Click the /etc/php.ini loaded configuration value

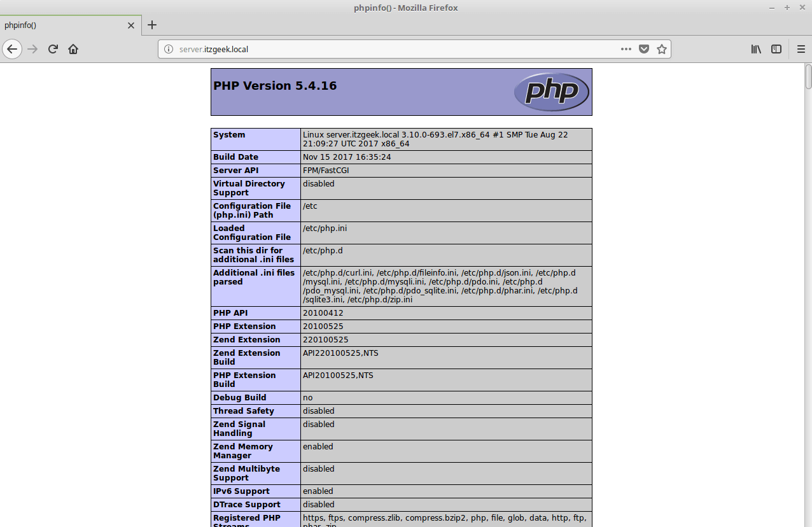tap(325, 228)
